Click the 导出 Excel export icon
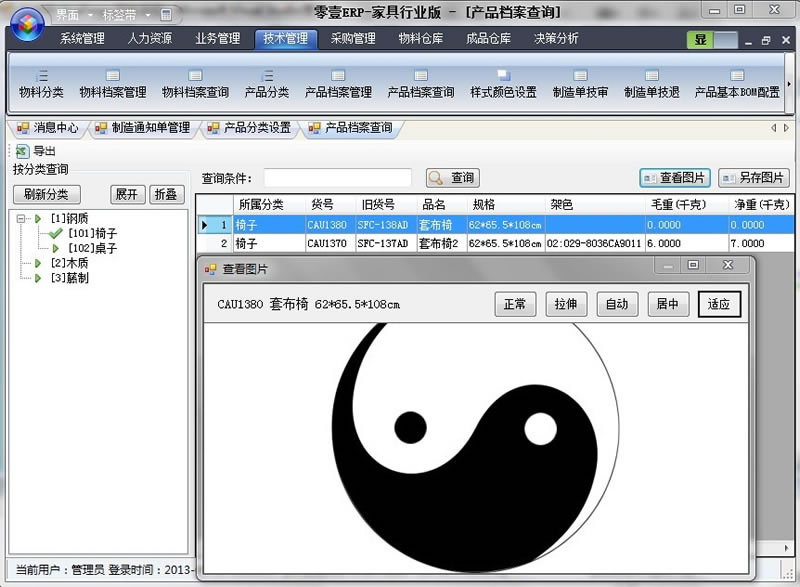800x587 pixels. click(22, 151)
